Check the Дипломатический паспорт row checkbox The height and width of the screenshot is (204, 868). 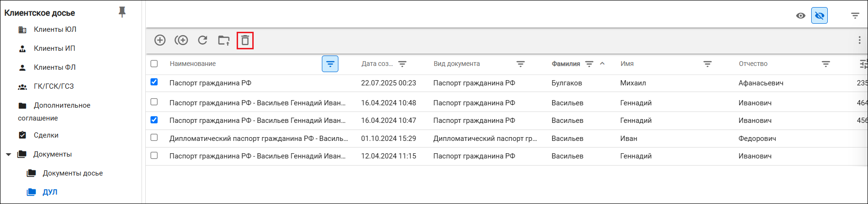(x=154, y=138)
